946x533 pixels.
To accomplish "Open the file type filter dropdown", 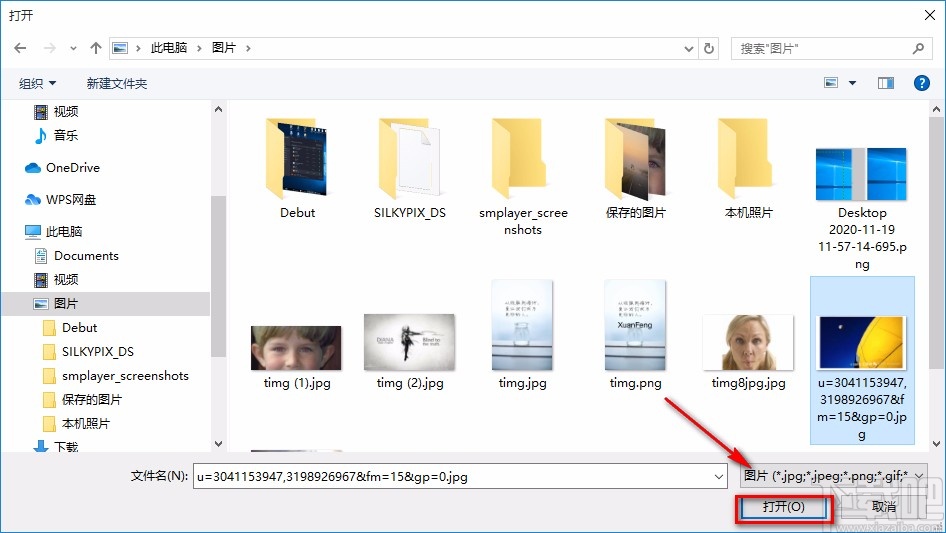I will tap(834, 476).
